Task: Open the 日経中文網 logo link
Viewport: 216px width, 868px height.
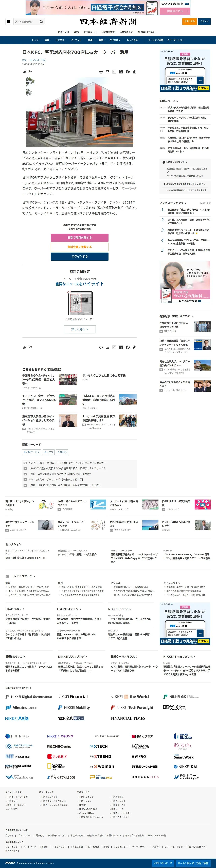Action: click(71, 718)
